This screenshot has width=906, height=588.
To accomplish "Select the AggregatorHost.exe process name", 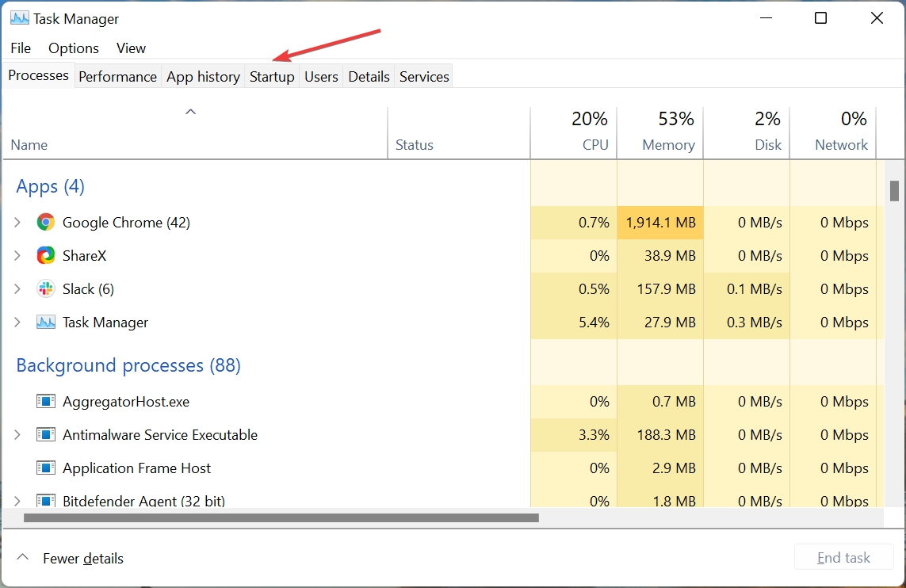I will tap(126, 402).
